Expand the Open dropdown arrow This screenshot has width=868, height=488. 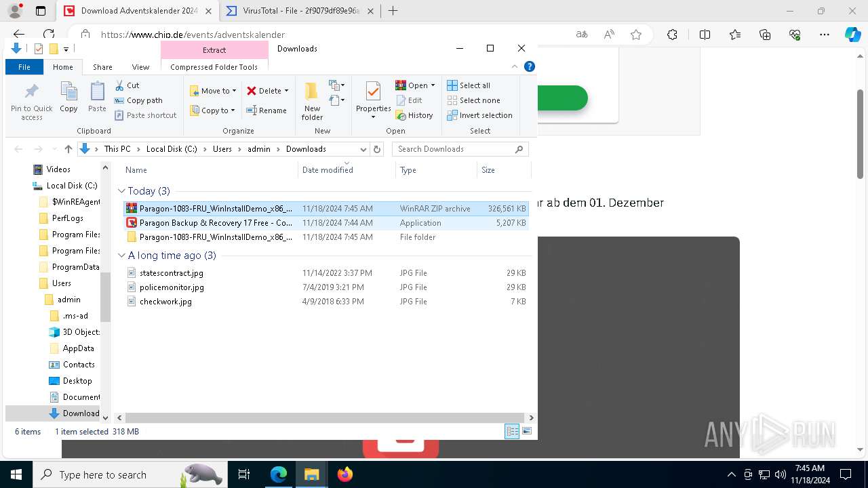[433, 85]
